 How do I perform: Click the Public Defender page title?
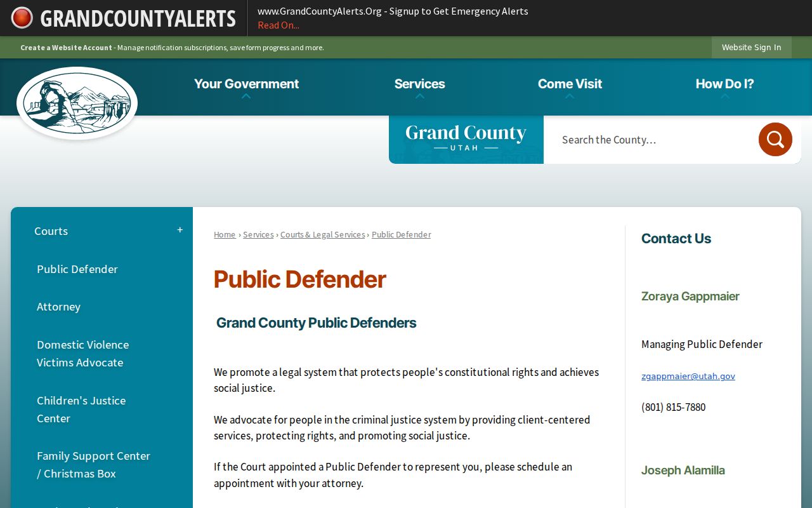coord(299,279)
